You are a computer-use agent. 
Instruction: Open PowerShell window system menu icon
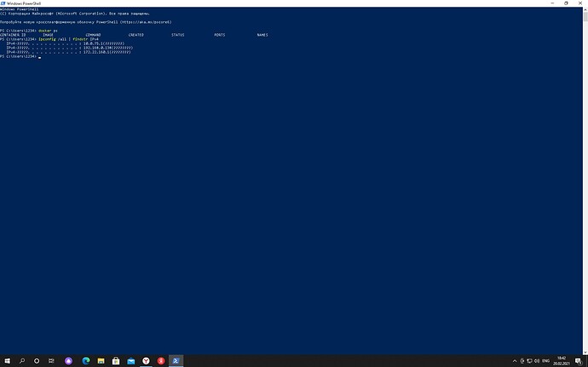[x=3, y=3]
